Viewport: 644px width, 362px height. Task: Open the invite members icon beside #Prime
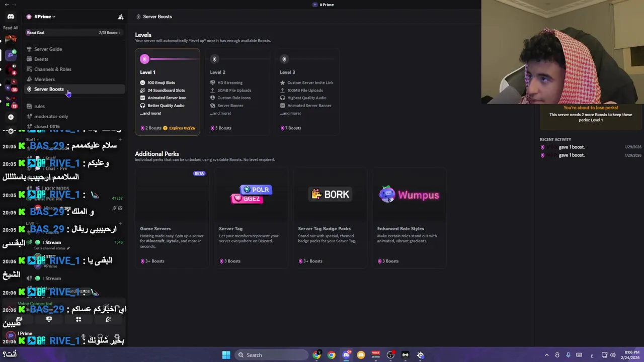(121, 17)
